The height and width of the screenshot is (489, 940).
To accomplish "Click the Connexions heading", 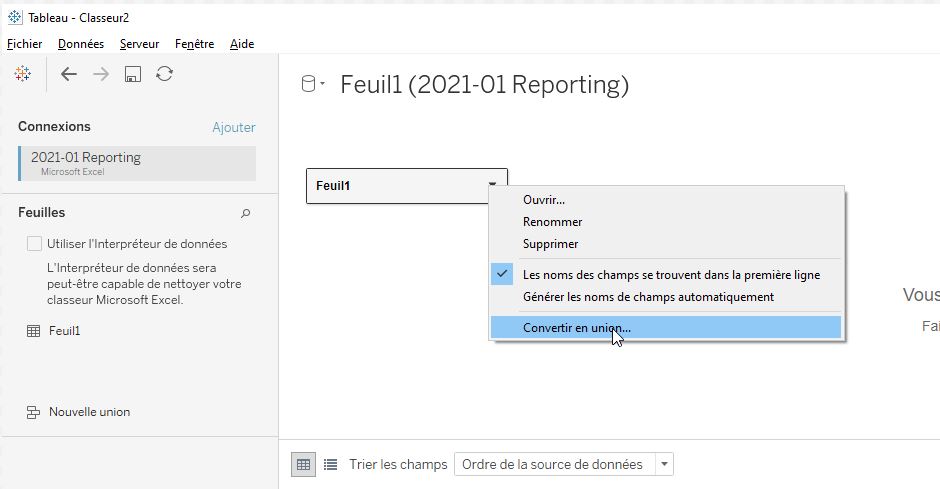I will pos(54,126).
